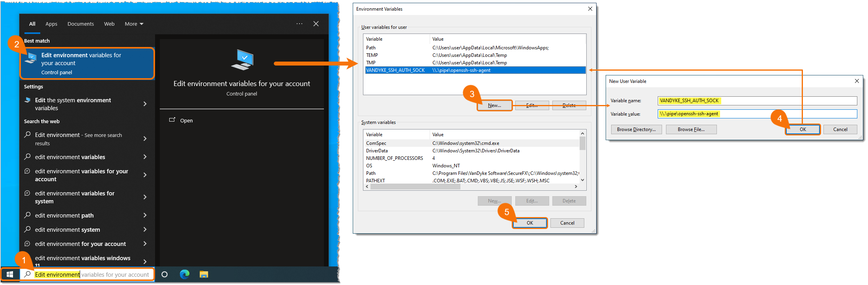Screen dimensions: 868x285
Task: Expand arrow beside Edit the system environment variables
Action: (x=145, y=104)
